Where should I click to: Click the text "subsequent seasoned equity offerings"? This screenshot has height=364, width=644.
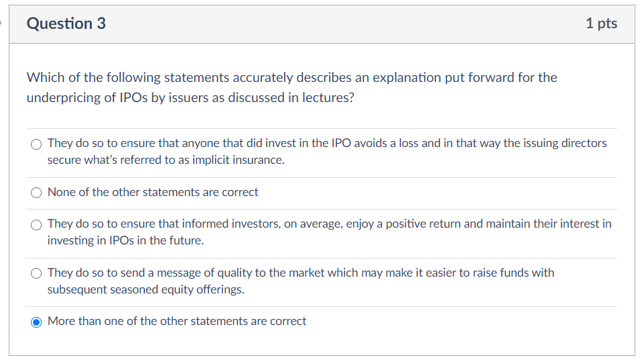pos(145,289)
